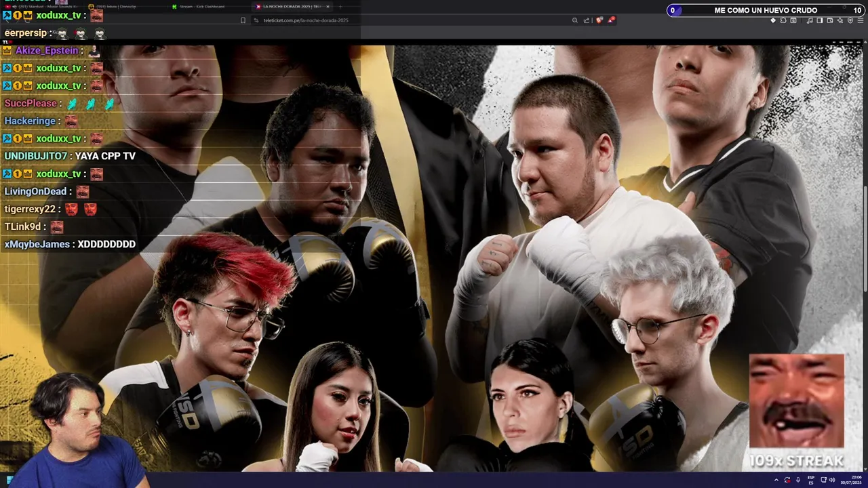Click the square icon after extensions puzzle
The width and height of the screenshot is (868, 488).
[x=793, y=20]
